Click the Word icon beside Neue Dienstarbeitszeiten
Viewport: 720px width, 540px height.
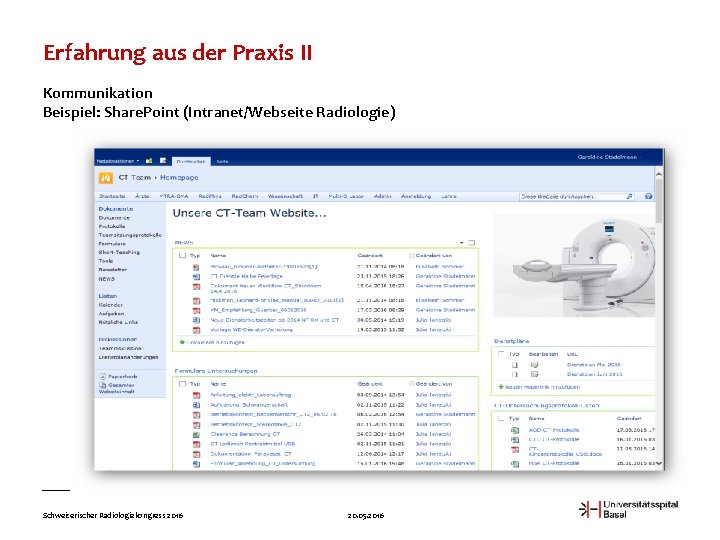(x=196, y=320)
